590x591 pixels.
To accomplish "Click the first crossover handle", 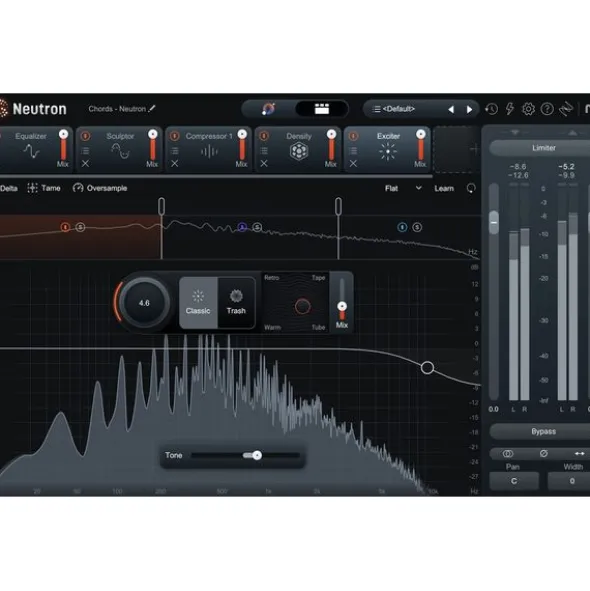I will click(161, 206).
